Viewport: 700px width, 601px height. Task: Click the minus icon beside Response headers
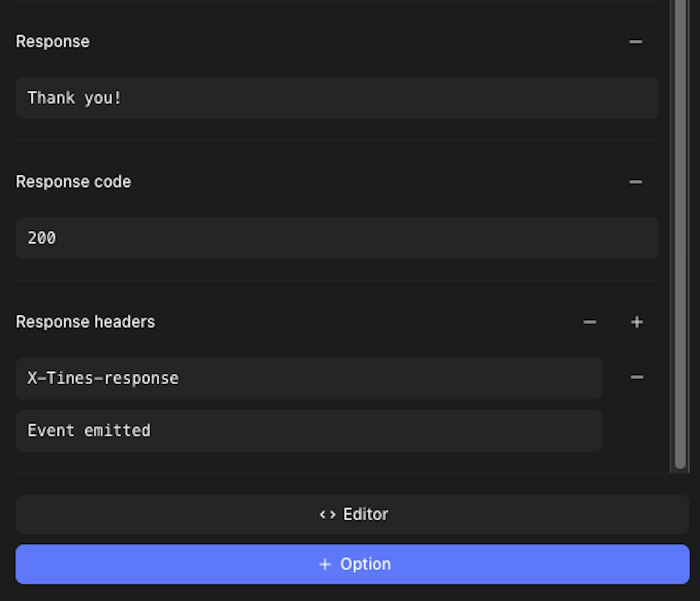click(x=590, y=322)
